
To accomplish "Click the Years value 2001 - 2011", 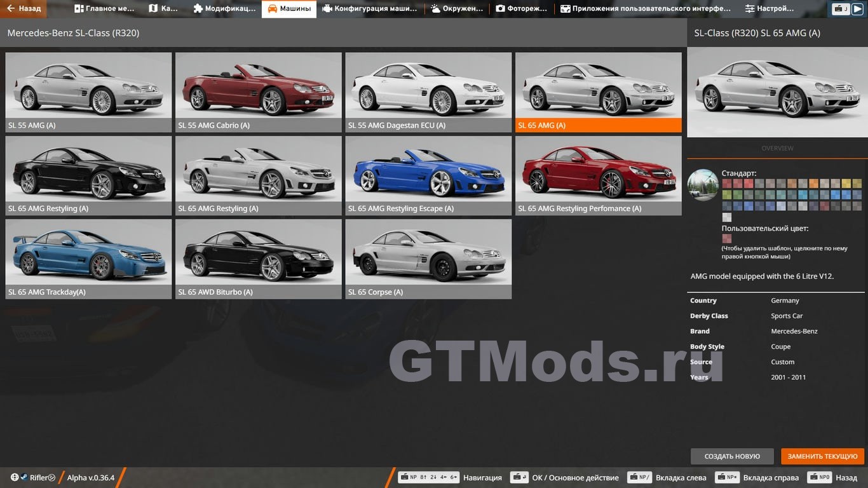I will (x=788, y=377).
